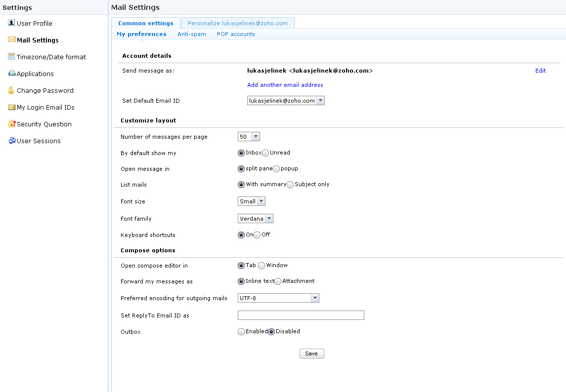Open Change Password page
Screen dimensions: 566x392
pos(45,90)
